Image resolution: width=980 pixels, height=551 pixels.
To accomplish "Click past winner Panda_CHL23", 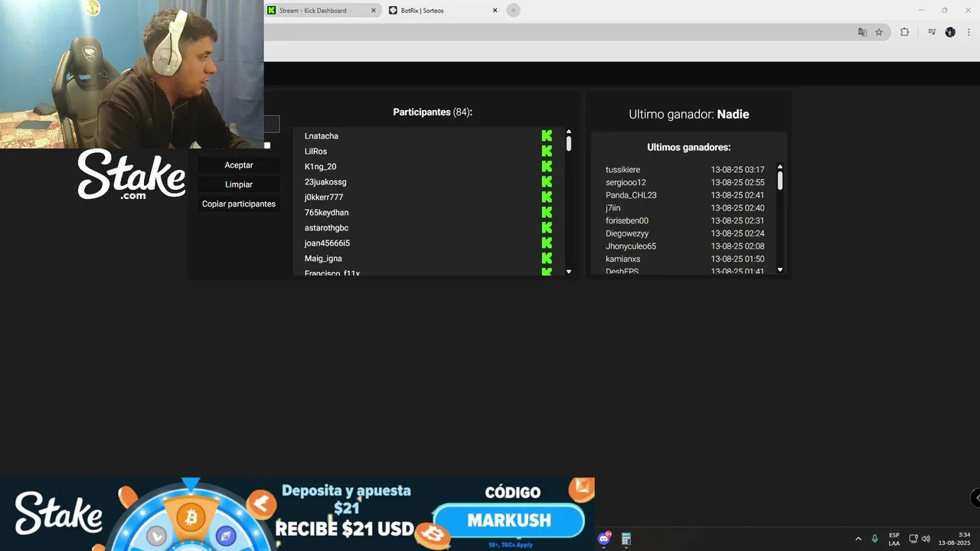I will click(x=631, y=195).
